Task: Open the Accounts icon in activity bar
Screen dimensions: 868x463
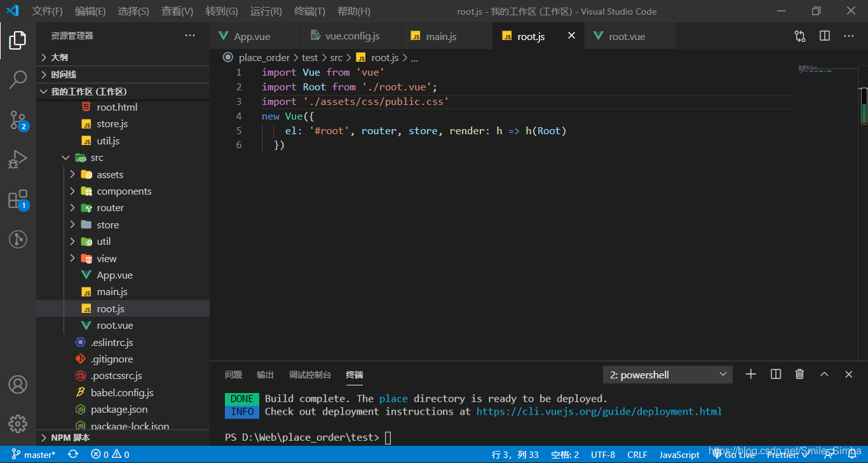Action: point(18,384)
